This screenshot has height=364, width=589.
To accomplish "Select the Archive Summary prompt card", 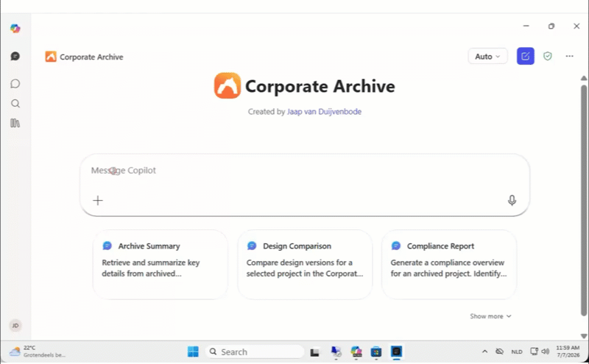I will coord(161,265).
